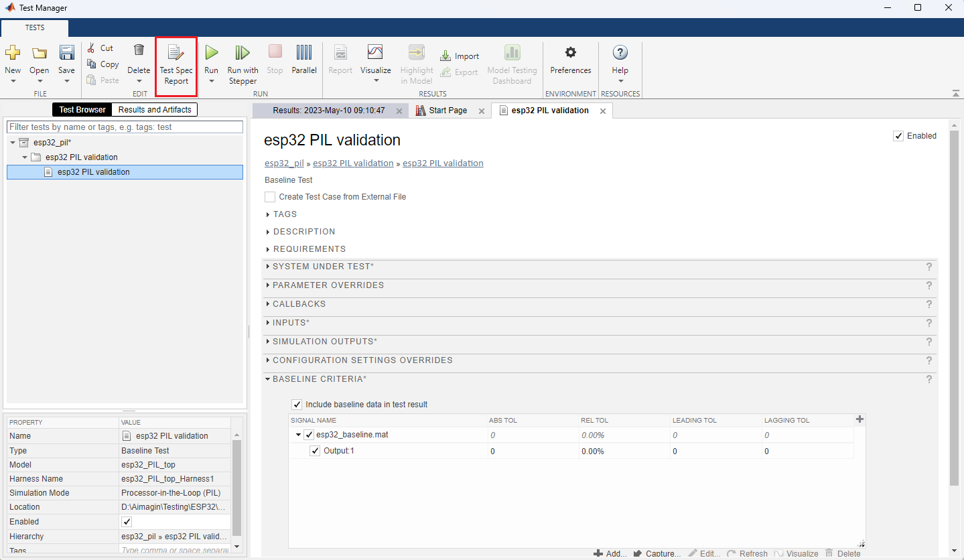Click Capture baseline button

tap(657, 554)
